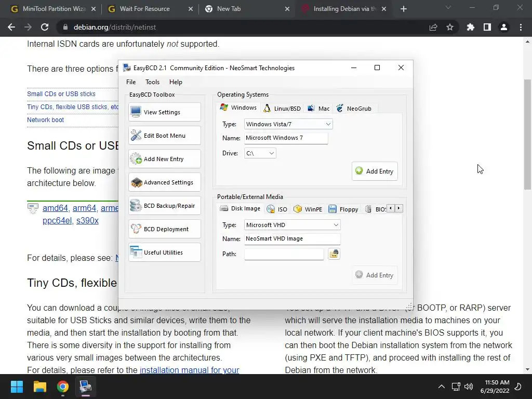Open the Chrome Extensions puzzle icon
This screenshot has height=399, width=532.
pos(471,27)
